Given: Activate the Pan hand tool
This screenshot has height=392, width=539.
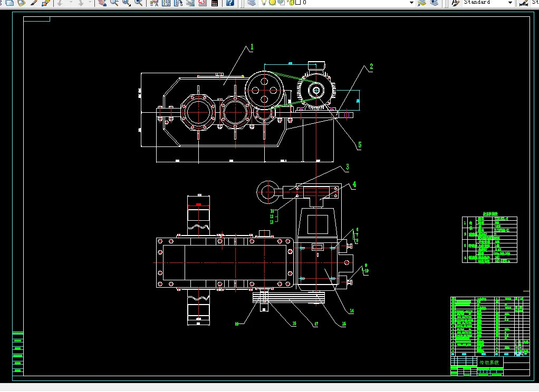Looking at the screenshot, I should 102,3.
